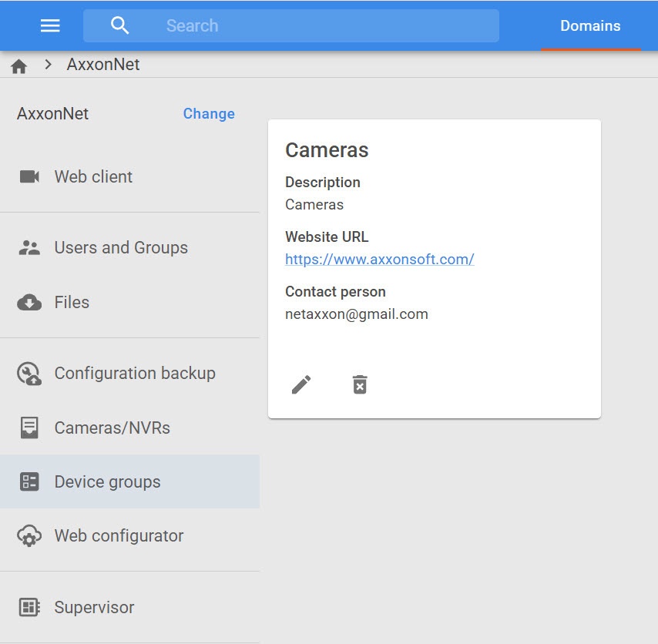Delete the Cameras device group
Image resolution: width=658 pixels, height=644 pixels.
(360, 384)
